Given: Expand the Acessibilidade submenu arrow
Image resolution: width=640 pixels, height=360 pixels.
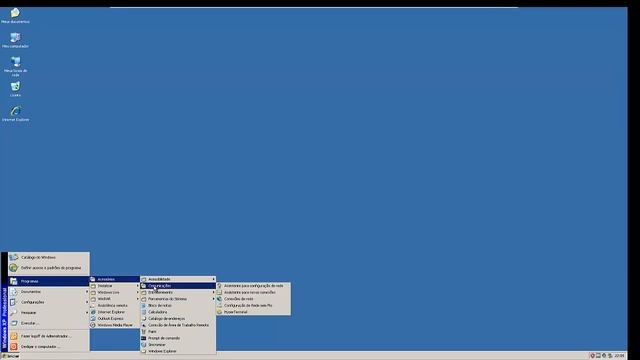Looking at the screenshot, I should 213,279.
